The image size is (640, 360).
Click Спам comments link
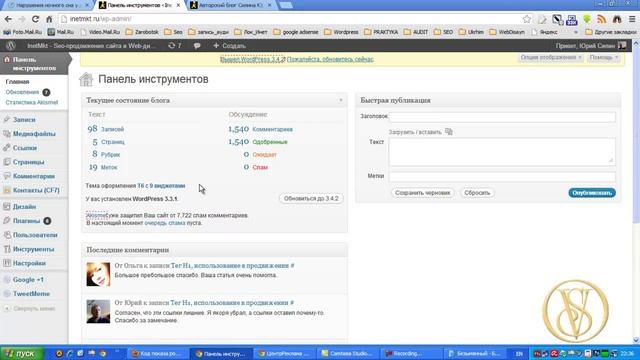(260, 167)
